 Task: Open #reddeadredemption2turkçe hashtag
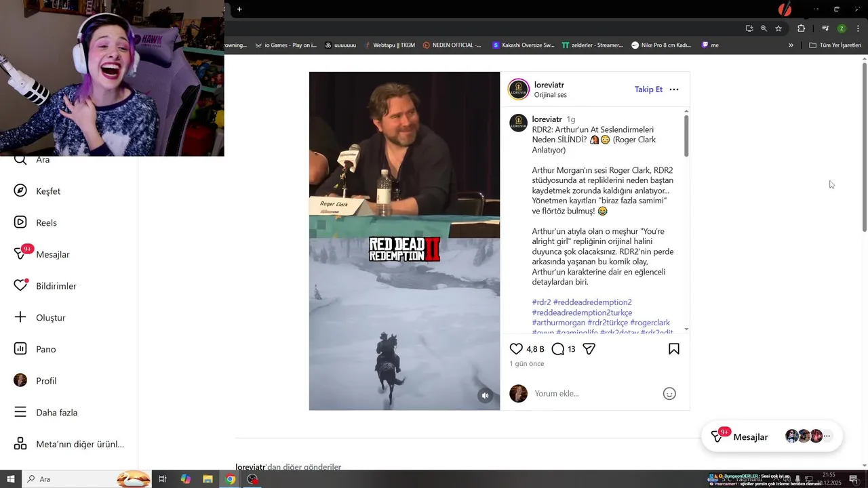[x=582, y=312]
